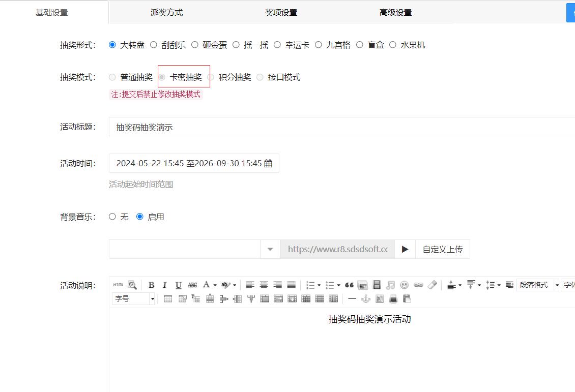Insert an anchor in the editor

click(366, 298)
